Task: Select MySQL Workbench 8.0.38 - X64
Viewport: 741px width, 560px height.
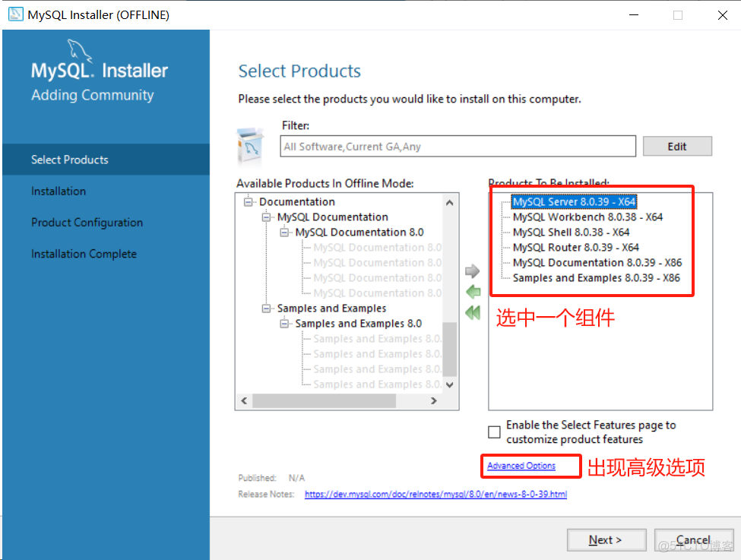Action: click(588, 217)
